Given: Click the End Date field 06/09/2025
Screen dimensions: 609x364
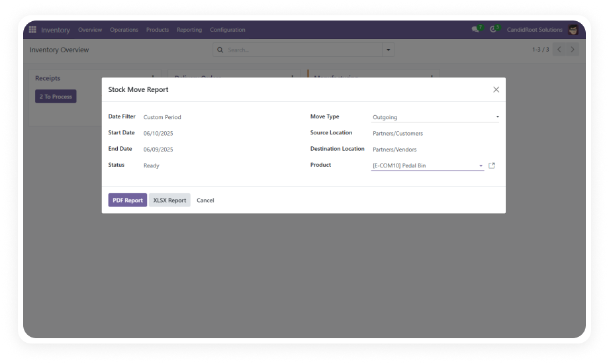Looking at the screenshot, I should coord(158,149).
